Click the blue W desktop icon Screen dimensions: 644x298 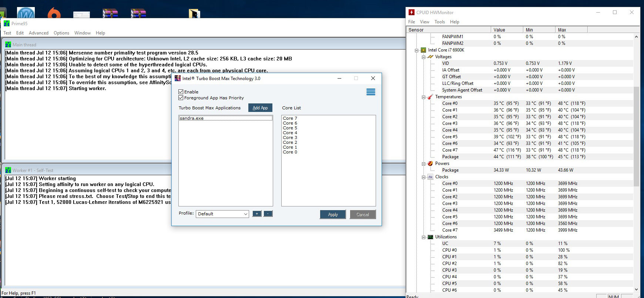click(26, 13)
